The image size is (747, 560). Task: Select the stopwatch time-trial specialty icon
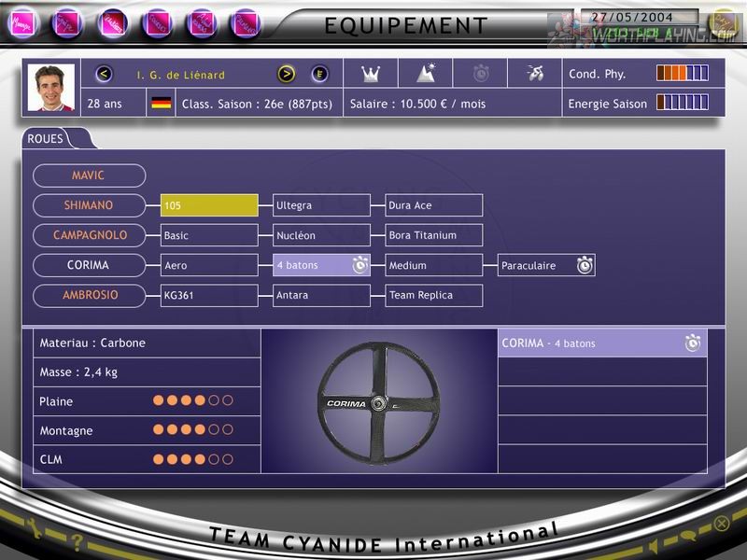pos(481,74)
